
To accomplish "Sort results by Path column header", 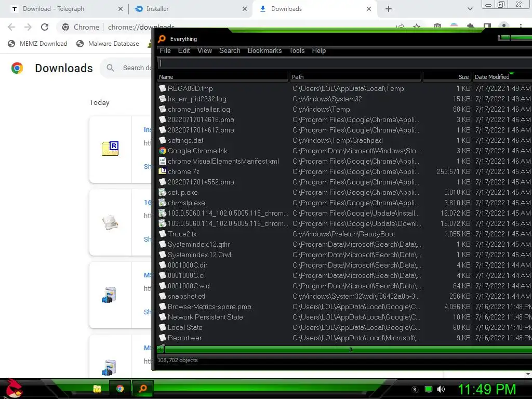I will point(355,77).
